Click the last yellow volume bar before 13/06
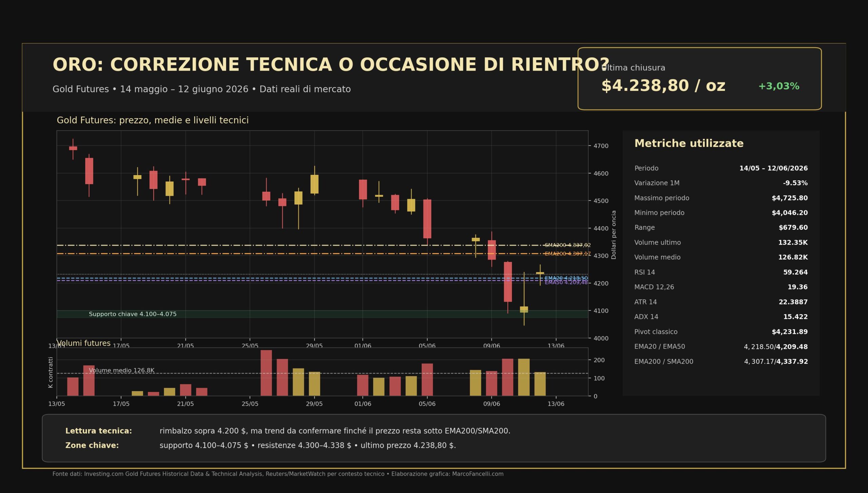 [x=540, y=384]
